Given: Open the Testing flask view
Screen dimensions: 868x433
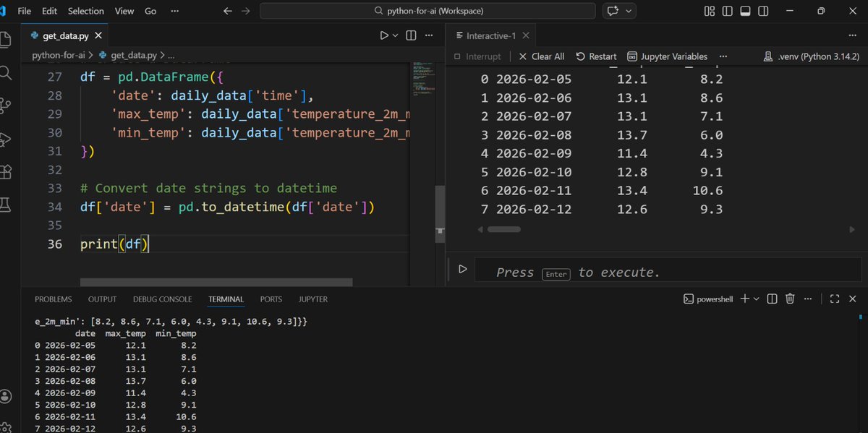Looking at the screenshot, I should (6, 205).
